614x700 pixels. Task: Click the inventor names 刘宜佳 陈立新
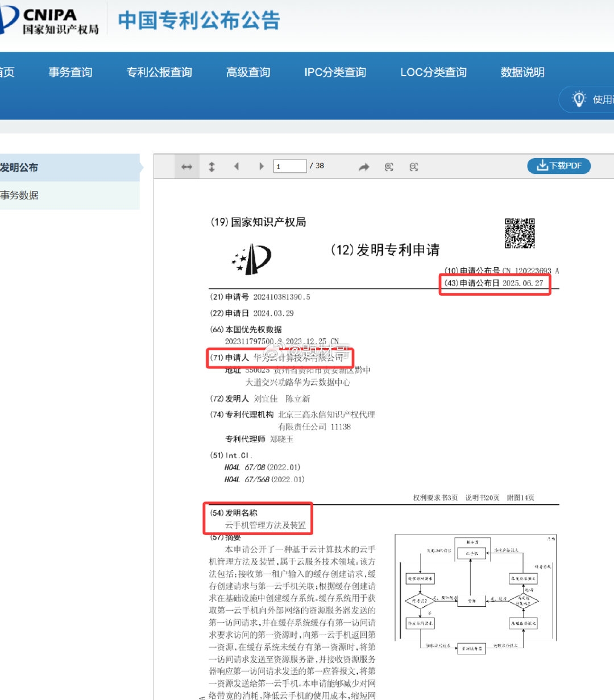[282, 399]
